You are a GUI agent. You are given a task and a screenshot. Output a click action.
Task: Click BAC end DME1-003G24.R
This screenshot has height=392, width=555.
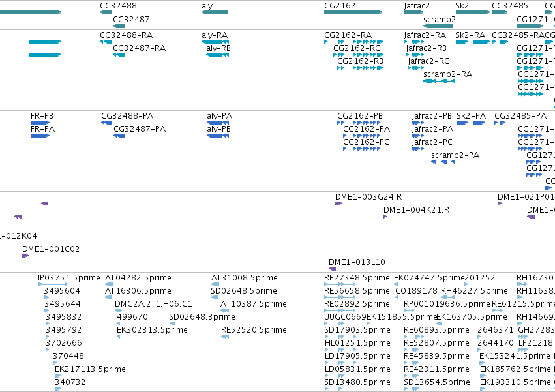pos(368,197)
